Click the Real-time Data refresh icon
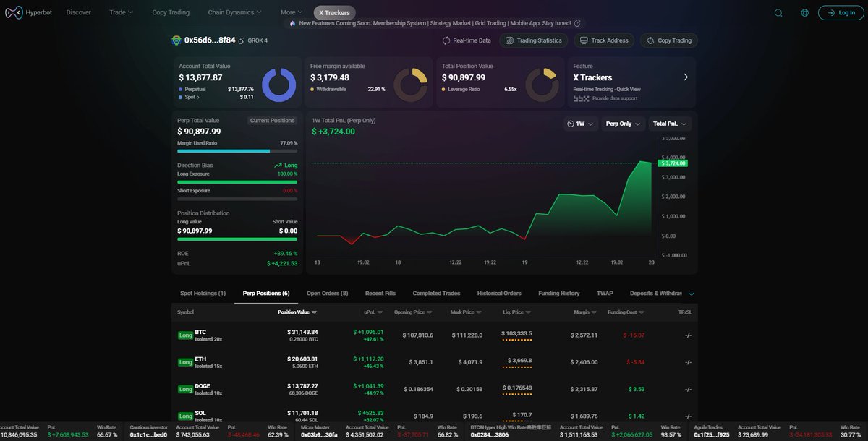 [x=446, y=40]
